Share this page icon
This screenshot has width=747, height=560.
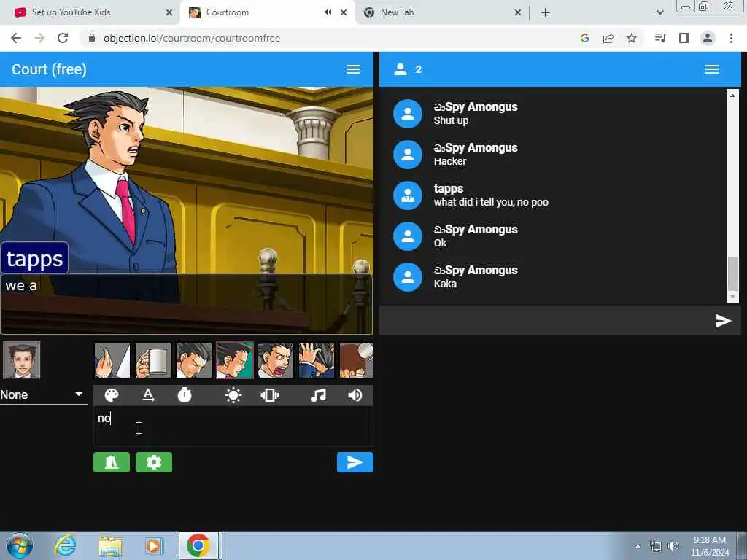[x=608, y=38]
